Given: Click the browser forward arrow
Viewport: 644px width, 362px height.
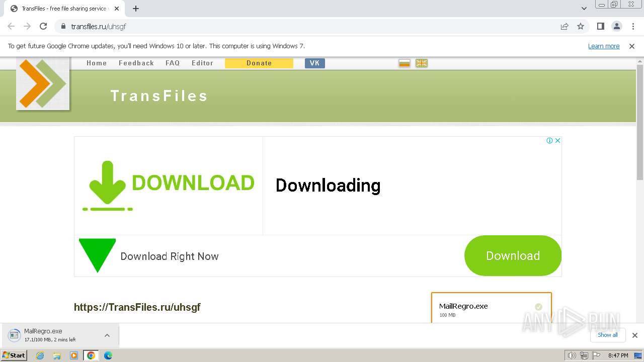Looking at the screenshot, I should coord(27,26).
